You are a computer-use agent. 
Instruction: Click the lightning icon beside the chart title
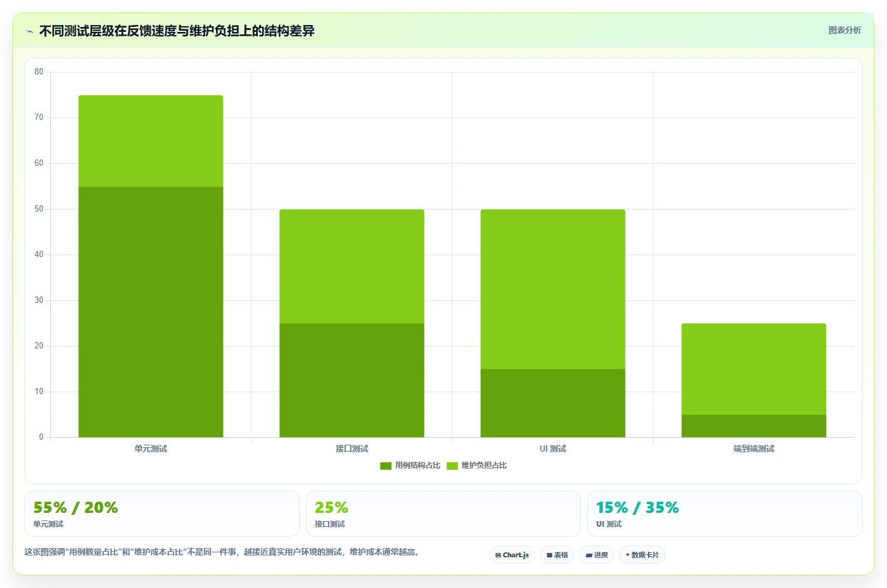tap(29, 31)
